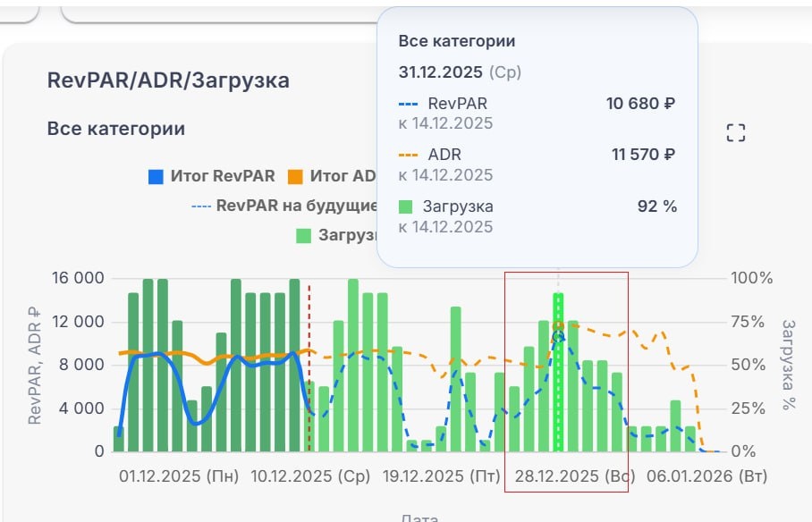Click the 75% right axis value
The image size is (812, 522).
748,322
